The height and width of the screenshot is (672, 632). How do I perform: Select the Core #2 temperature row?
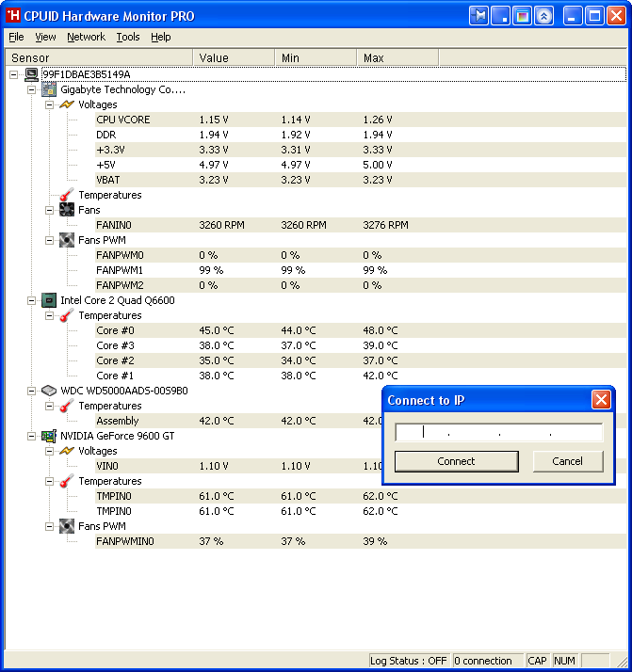click(361, 360)
